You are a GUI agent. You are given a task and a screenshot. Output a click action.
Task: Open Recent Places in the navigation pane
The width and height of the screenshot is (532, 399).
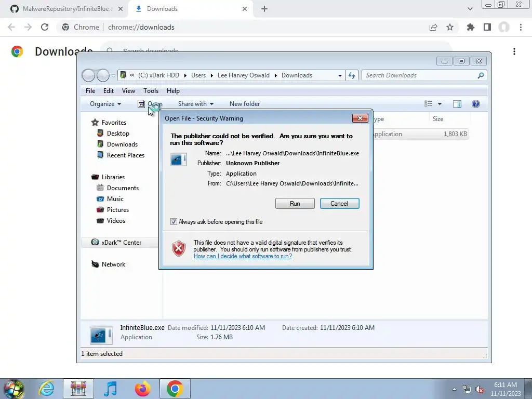[x=126, y=155]
